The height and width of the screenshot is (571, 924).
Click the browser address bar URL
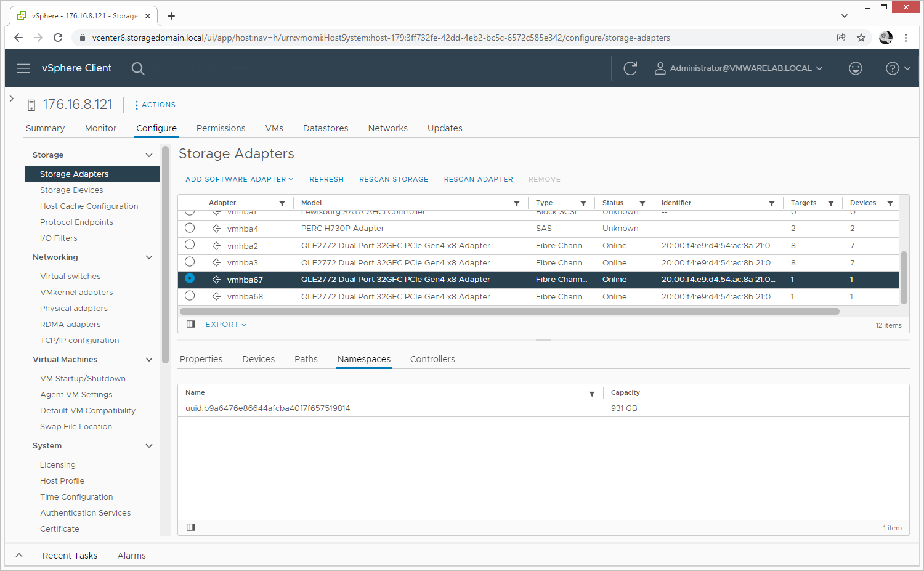[x=381, y=38]
